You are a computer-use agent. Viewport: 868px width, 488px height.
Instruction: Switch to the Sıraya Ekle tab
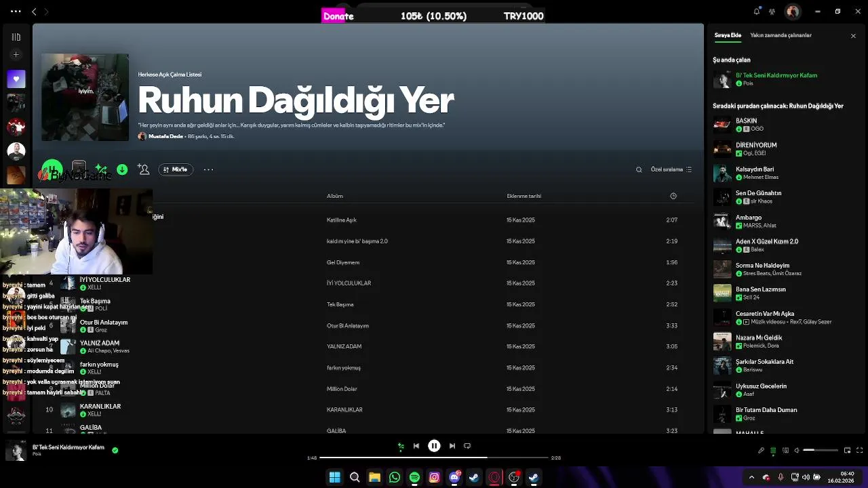728,35
